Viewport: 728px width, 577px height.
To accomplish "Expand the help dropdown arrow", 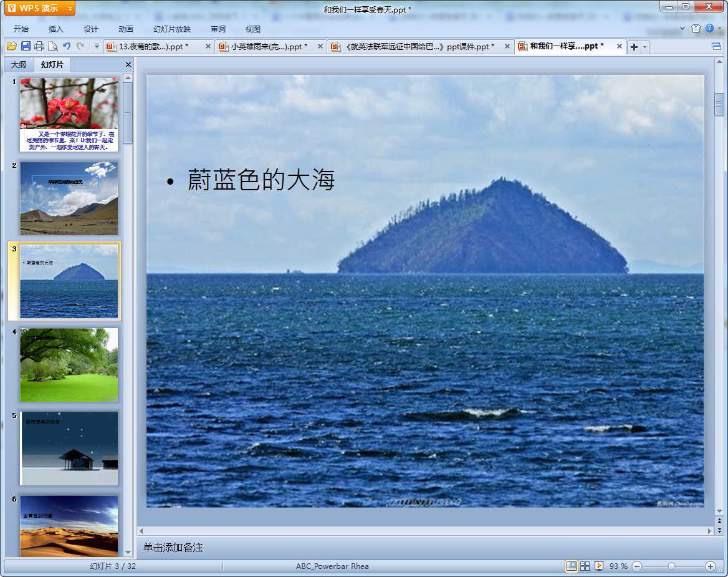I will coord(720,28).
